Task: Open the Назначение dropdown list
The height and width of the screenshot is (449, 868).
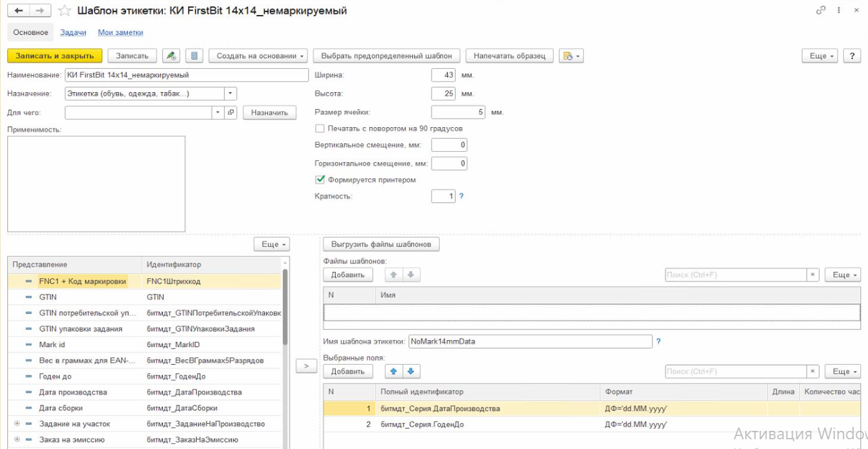Action: [230, 93]
